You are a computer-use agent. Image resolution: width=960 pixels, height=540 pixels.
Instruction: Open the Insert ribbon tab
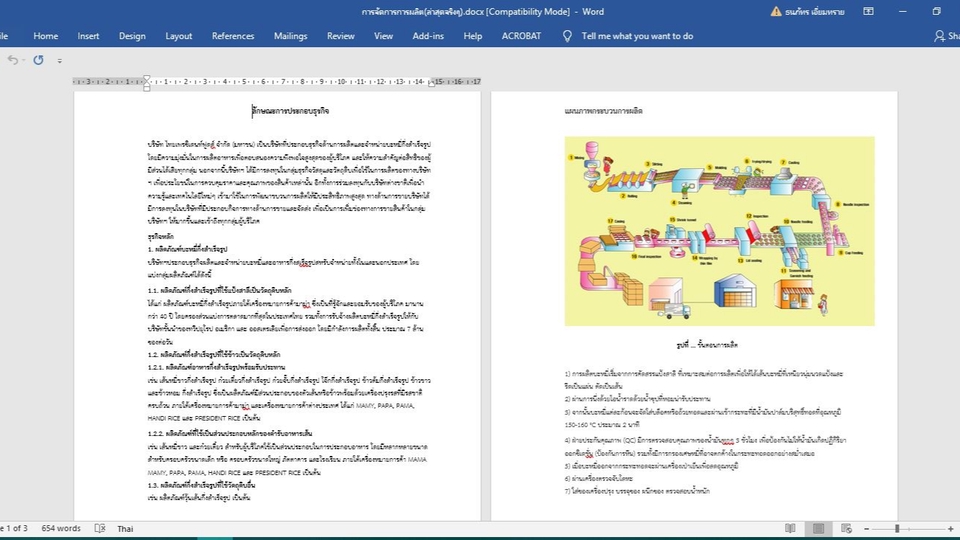click(x=88, y=36)
